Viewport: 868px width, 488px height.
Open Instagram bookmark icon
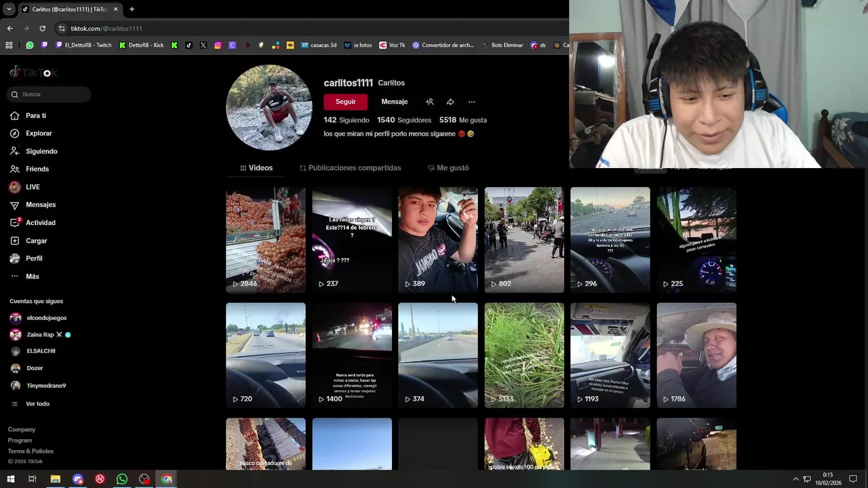click(218, 45)
